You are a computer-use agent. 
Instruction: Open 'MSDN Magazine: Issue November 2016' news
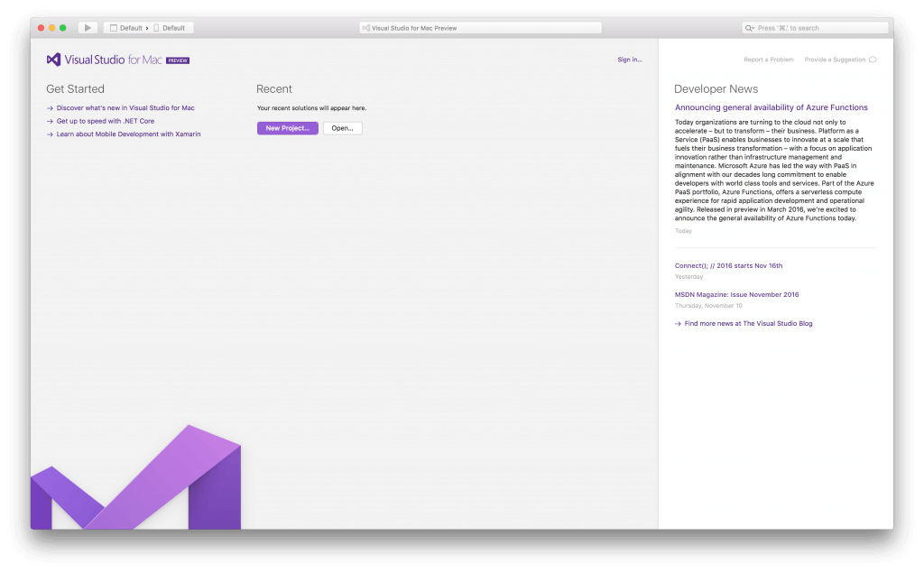tap(736, 295)
